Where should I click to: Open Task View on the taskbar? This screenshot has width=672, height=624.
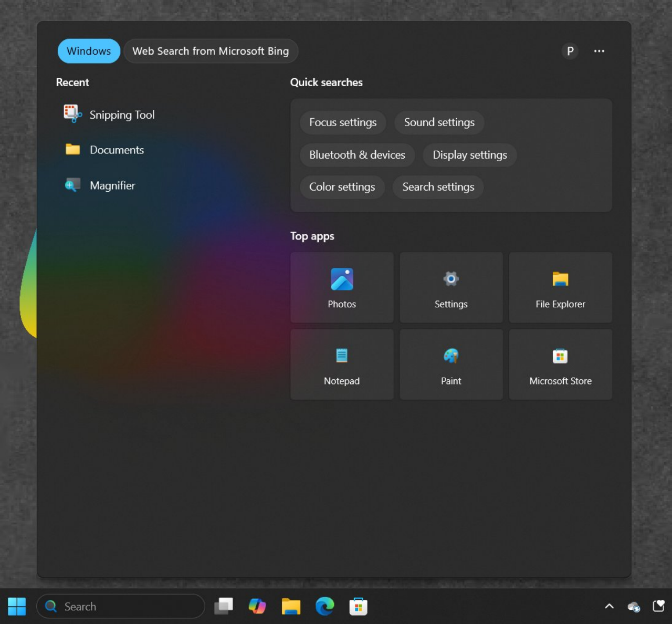(224, 607)
